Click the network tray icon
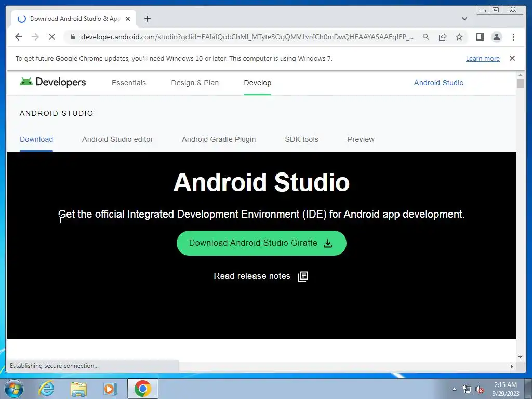Screen dimensions: 532x399 [467, 389]
